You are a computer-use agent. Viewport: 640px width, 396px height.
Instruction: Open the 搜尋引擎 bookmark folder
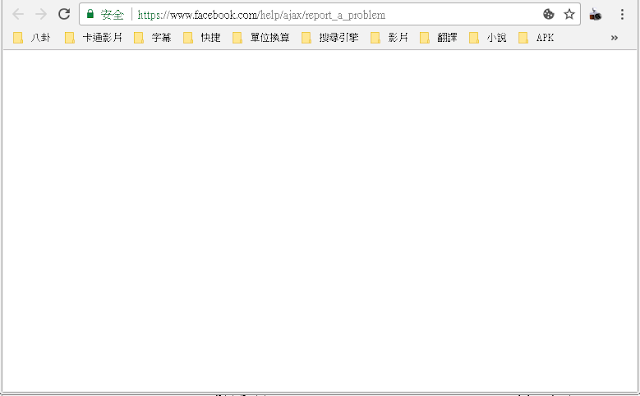click(330, 38)
